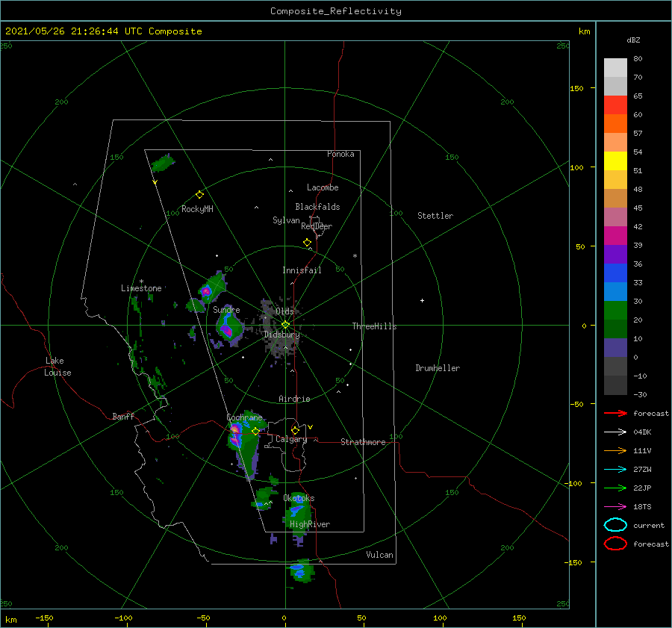Click the Sylvan label on the map
This screenshot has height=628, width=672.
pos(286,220)
